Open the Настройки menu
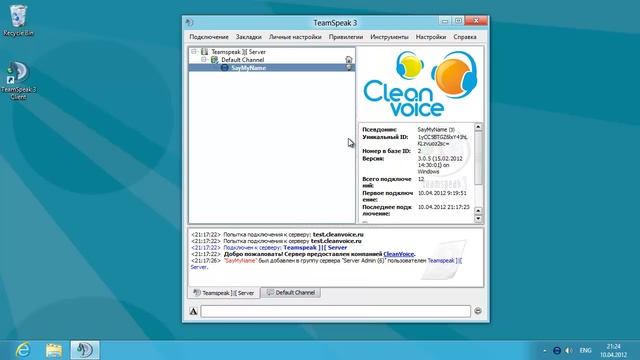640x360 pixels. tap(431, 37)
